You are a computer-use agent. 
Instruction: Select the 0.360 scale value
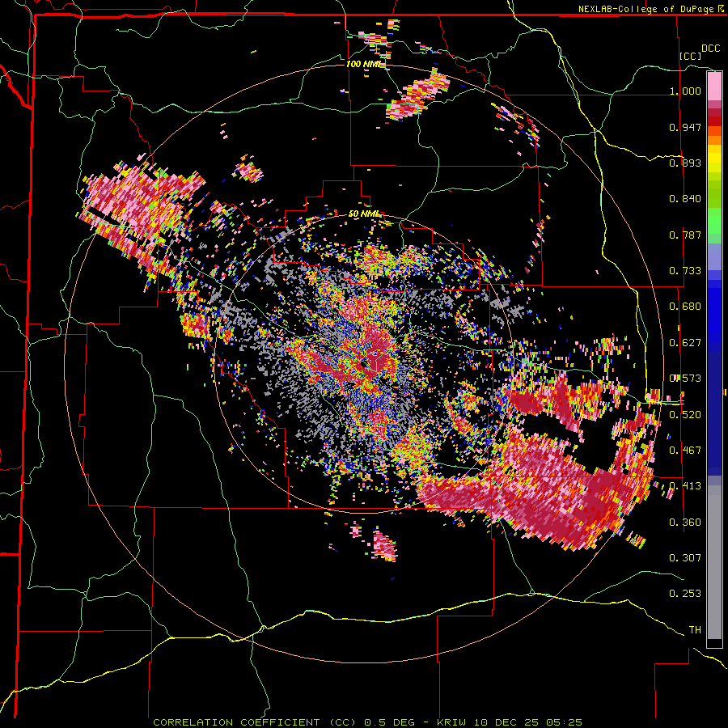(685, 522)
